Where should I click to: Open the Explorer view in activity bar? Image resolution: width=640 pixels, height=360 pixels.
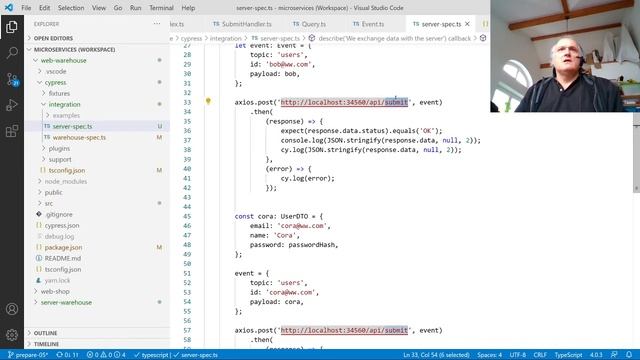pyautogui.click(x=12, y=27)
